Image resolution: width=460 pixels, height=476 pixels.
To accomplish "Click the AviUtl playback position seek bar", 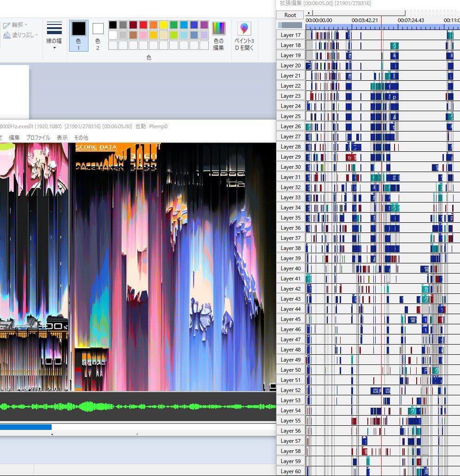I will click(138, 427).
